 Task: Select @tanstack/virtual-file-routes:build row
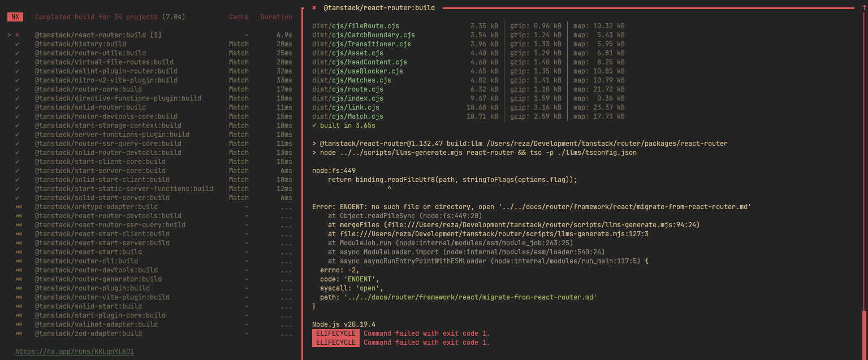click(150, 62)
